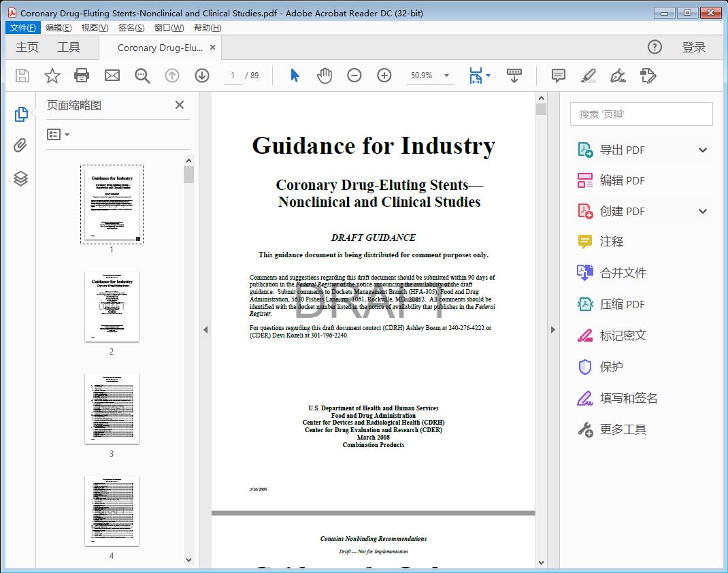This screenshot has width=728, height=573.
Task: Click the 搜索 tools search field
Action: 641,114
